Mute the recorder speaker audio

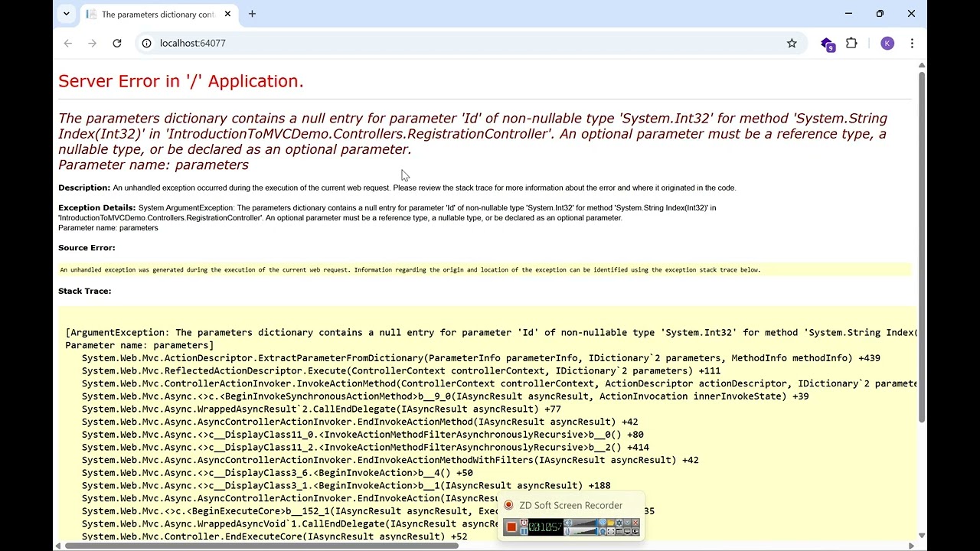click(567, 523)
